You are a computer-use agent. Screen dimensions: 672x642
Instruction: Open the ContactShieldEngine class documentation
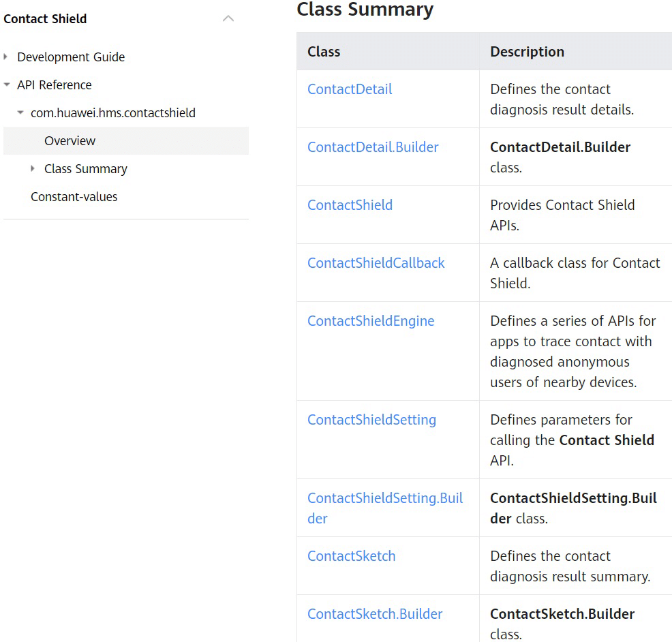[371, 321]
